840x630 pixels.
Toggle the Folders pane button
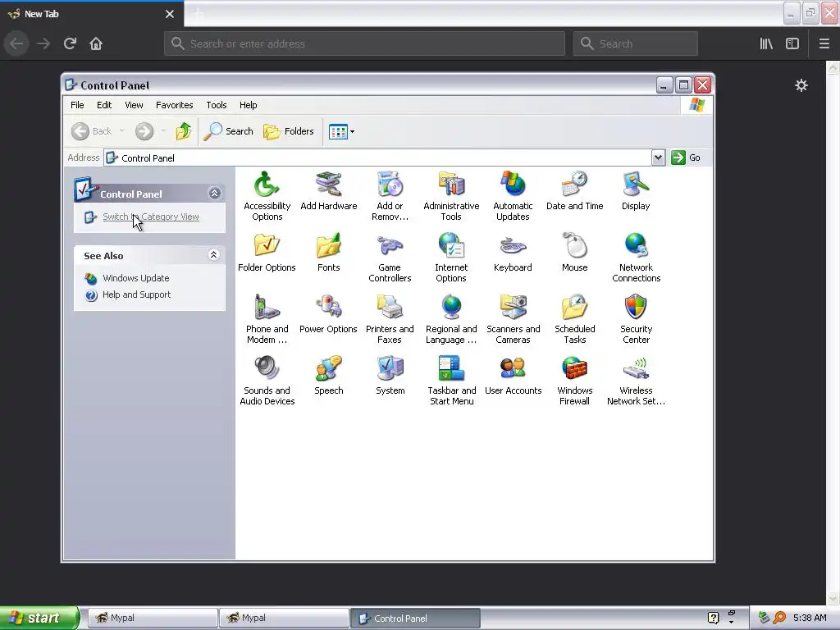[x=289, y=131]
